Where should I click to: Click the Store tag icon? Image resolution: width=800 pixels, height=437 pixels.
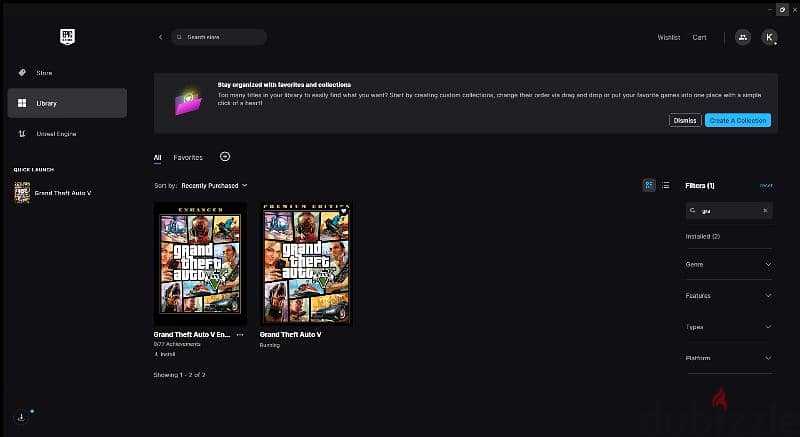coord(22,73)
